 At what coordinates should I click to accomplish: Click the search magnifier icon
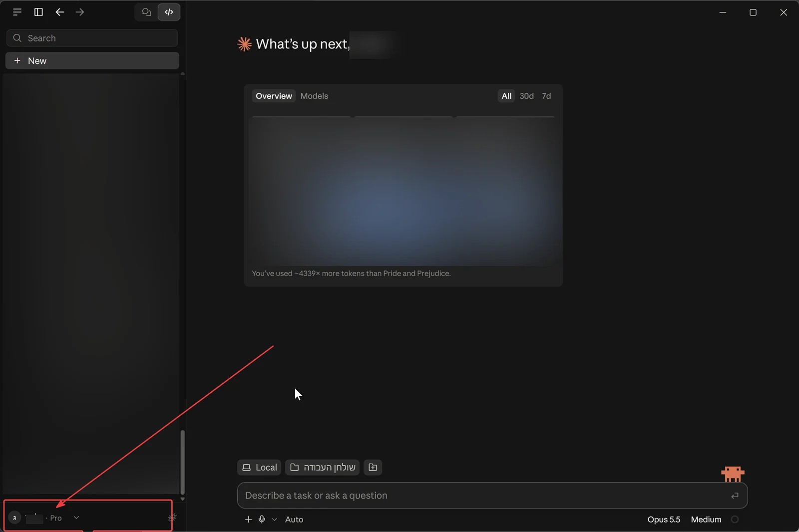click(17, 38)
